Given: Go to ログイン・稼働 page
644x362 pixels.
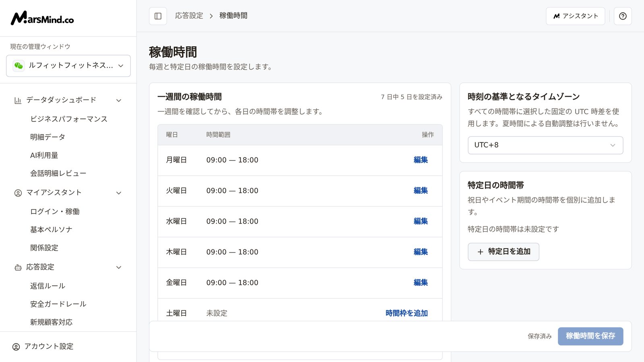Looking at the screenshot, I should point(55,212).
